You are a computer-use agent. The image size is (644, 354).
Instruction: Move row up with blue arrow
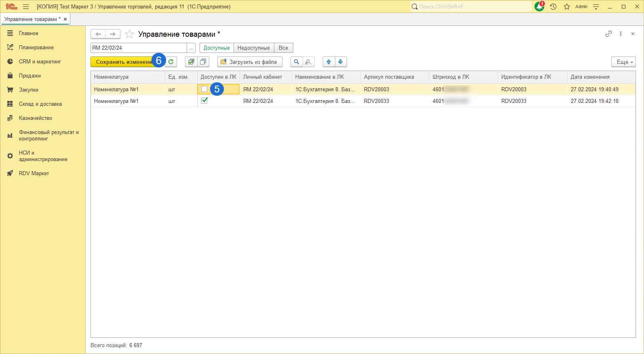tap(329, 62)
